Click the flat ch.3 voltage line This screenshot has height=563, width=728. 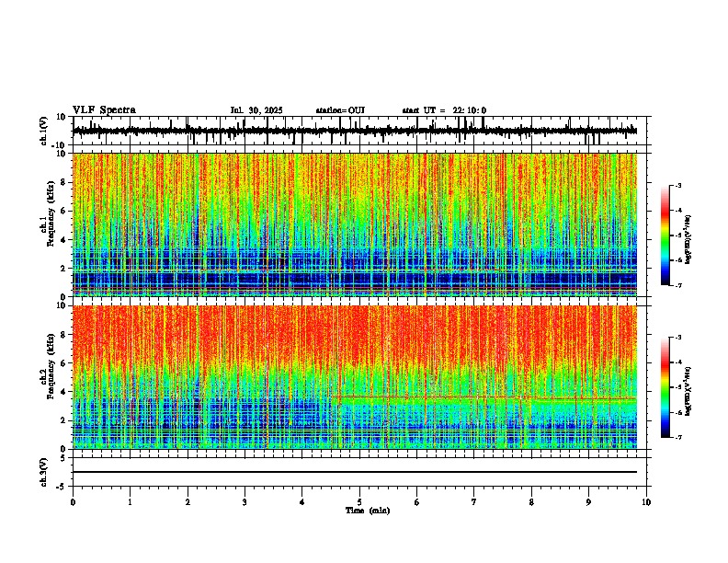[354, 472]
